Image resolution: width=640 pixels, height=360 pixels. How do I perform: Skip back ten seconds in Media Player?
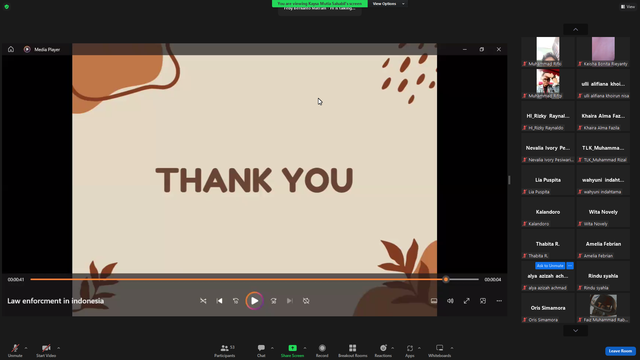pyautogui.click(x=236, y=301)
